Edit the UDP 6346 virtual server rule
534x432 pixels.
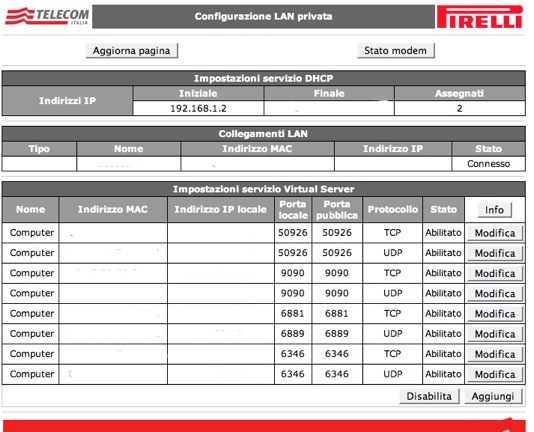[495, 374]
